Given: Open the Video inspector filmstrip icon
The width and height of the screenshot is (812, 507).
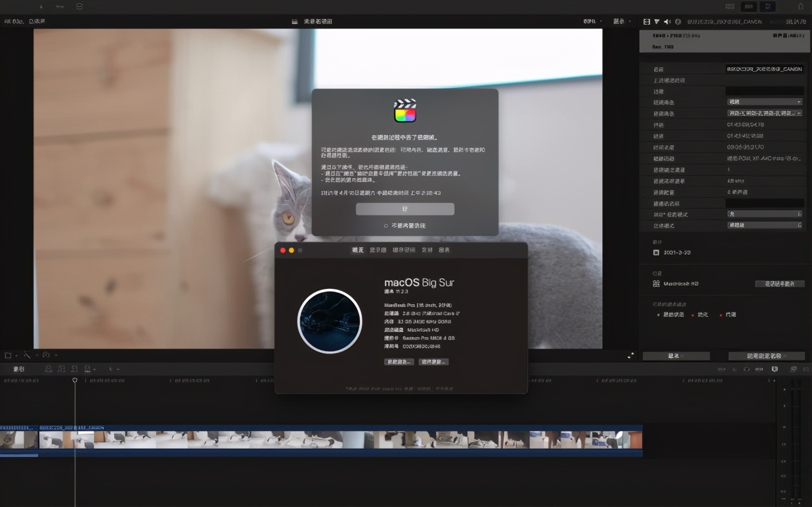Looking at the screenshot, I should click(x=647, y=22).
